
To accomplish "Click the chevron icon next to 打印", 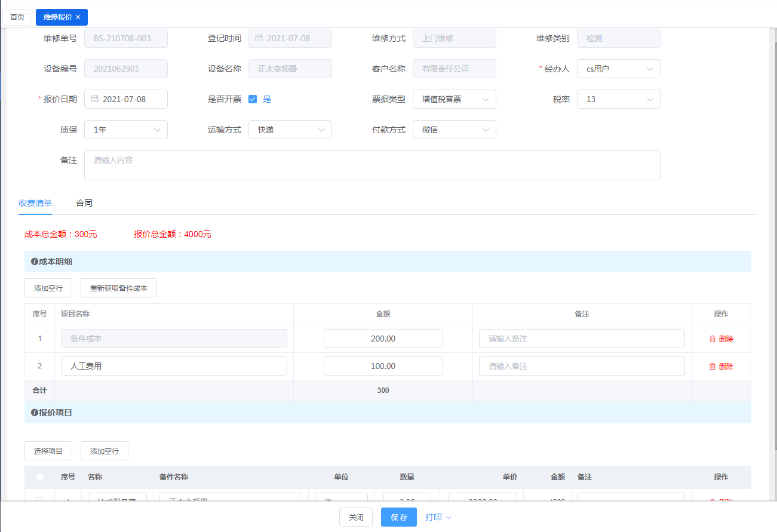I will (449, 517).
